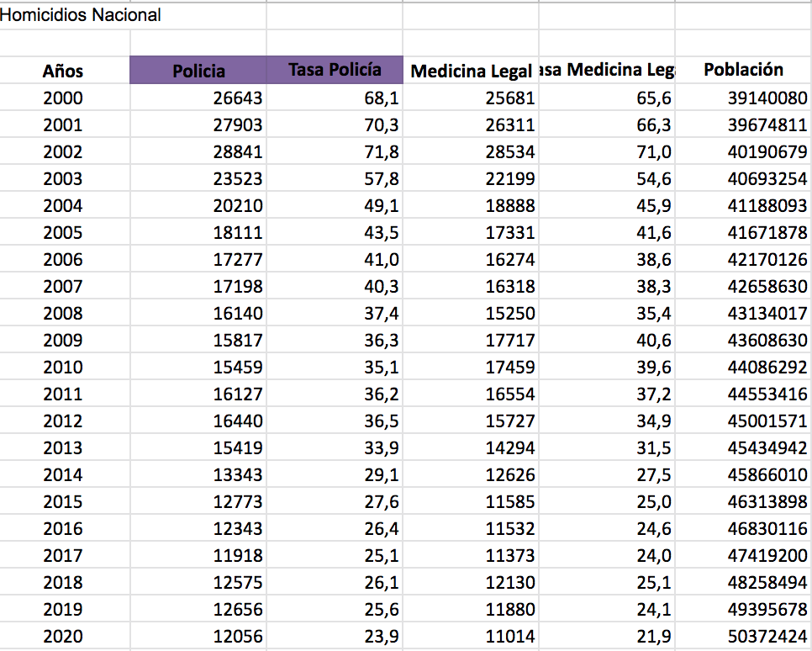
Task: Select the year cell 2007
Action: (63, 287)
